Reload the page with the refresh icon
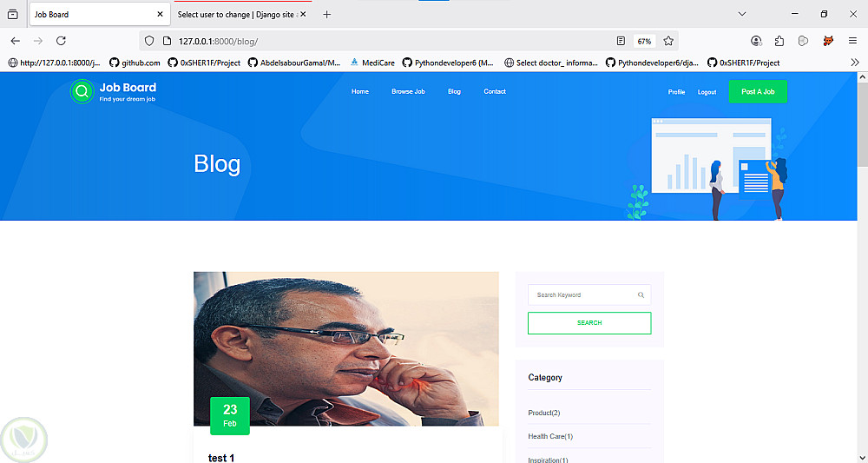This screenshot has width=868, height=463. [x=61, y=41]
